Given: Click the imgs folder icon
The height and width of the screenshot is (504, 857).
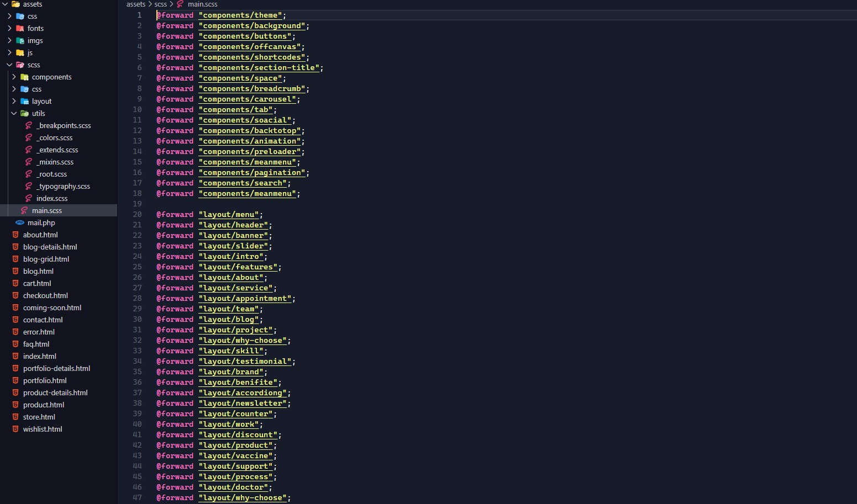Looking at the screenshot, I should point(20,41).
